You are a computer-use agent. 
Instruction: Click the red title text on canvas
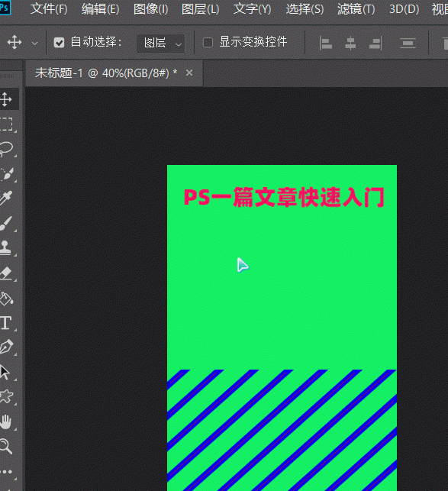(284, 198)
